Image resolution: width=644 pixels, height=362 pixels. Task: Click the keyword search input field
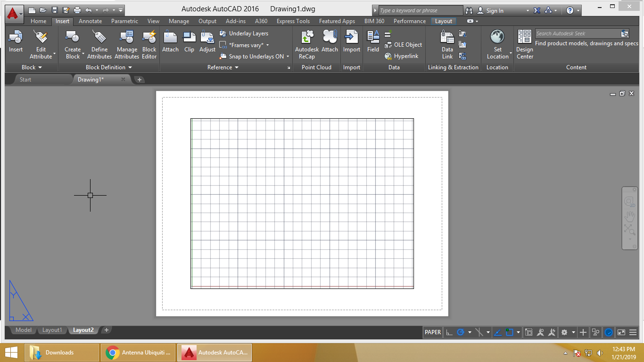point(421,10)
